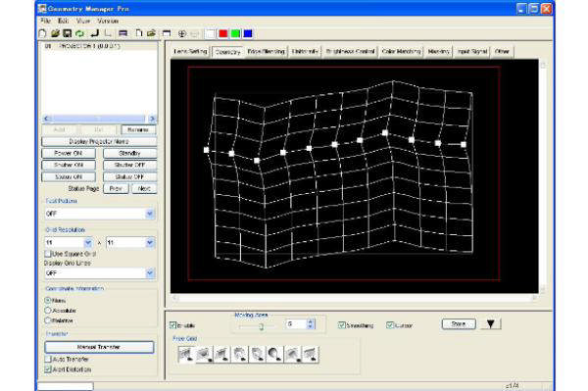The width and height of the screenshot is (588, 391).
Task: Go to the Prev status page
Action: pos(116,188)
